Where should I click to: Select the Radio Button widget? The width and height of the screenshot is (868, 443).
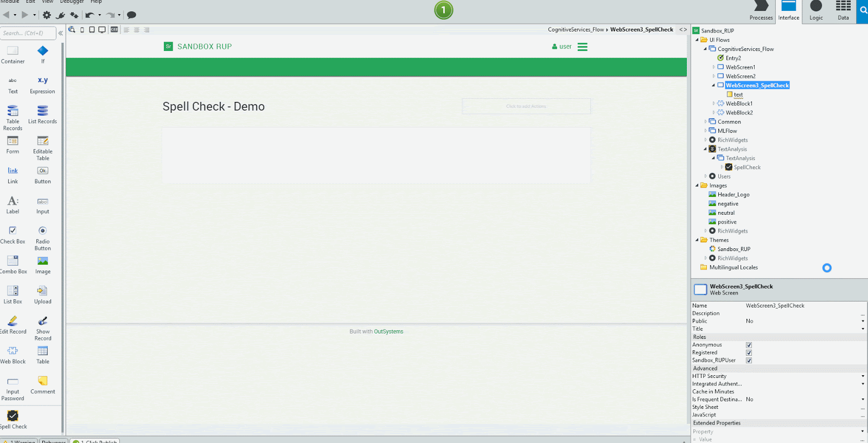43,238
